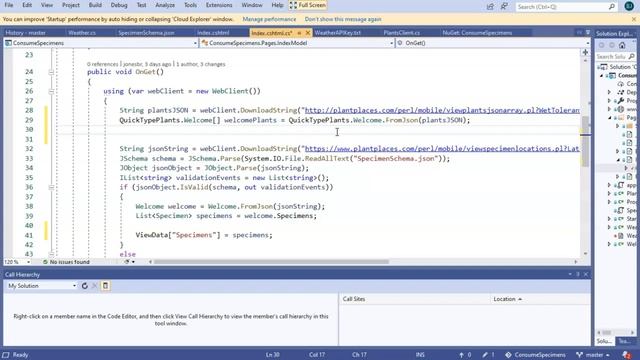This screenshot has height=360, width=640.
Task: Switch to the Weather.cs tab
Action: point(82,33)
